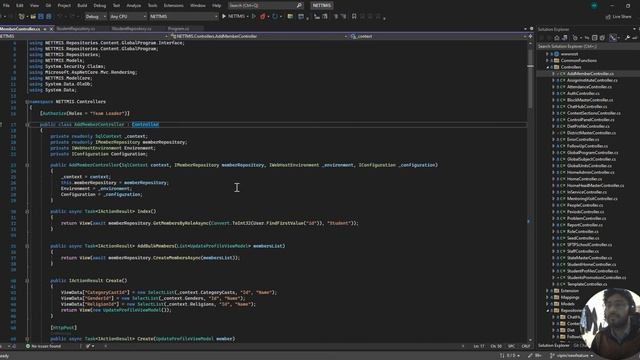640x360 pixels.
Task: Click the Home icon in Solution Explorer toolbar
Action: pos(556,38)
